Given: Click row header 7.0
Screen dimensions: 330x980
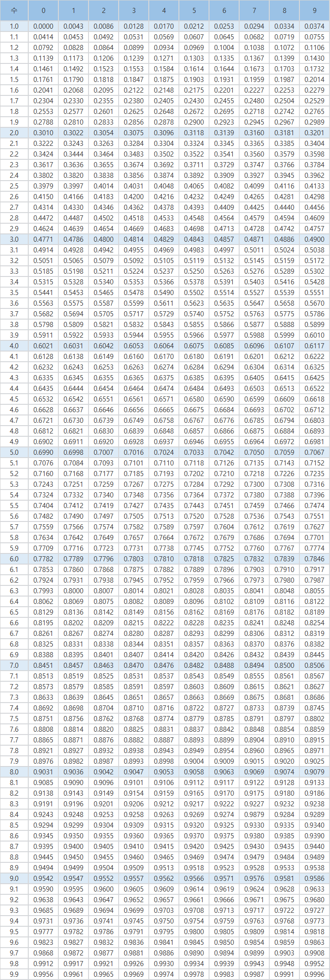Looking at the screenshot, I should 14,666.
